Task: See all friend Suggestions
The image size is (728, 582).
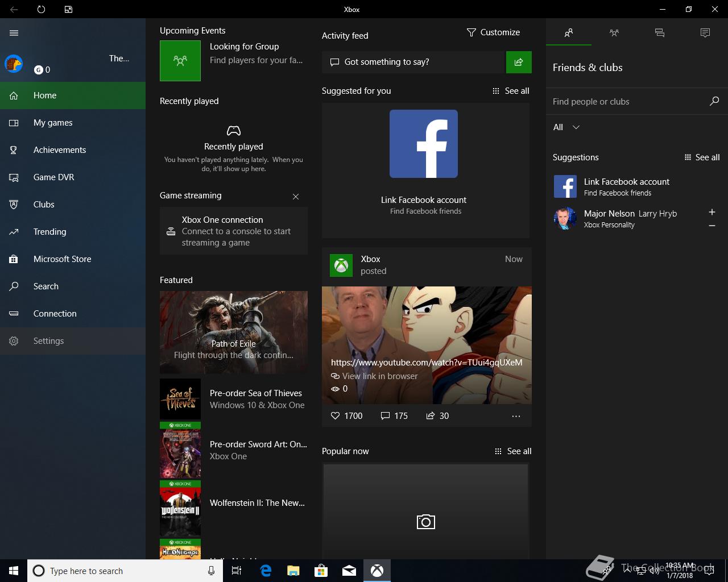Action: [x=702, y=157]
